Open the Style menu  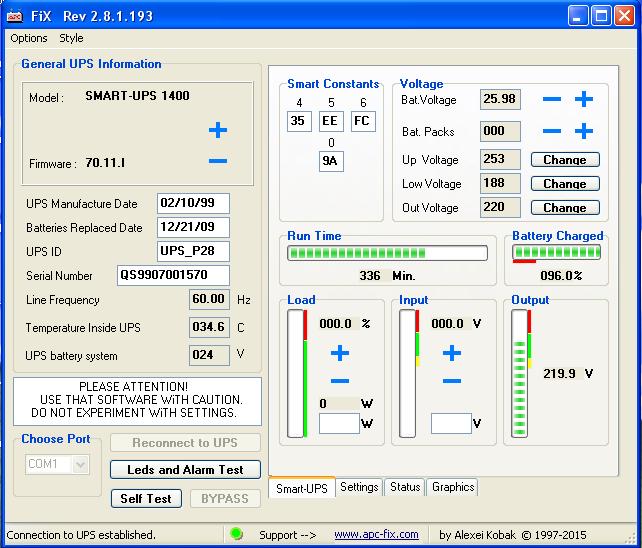pyautogui.click(x=71, y=38)
